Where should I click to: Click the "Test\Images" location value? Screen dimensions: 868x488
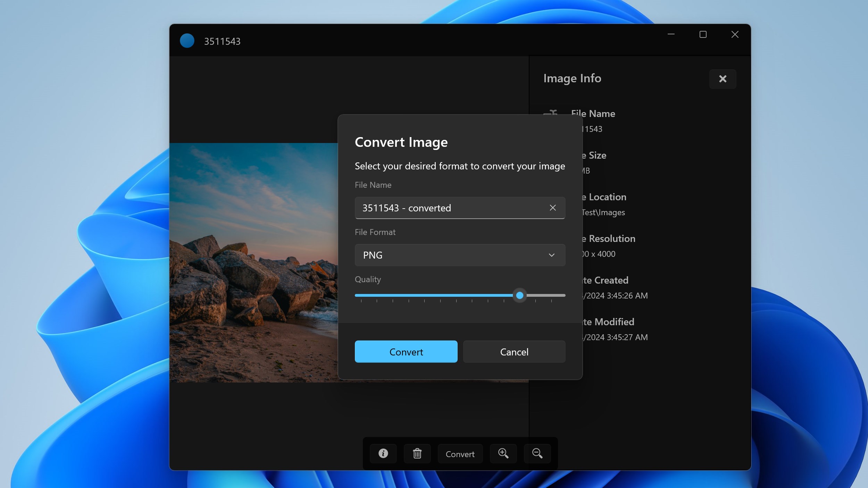[x=603, y=212]
